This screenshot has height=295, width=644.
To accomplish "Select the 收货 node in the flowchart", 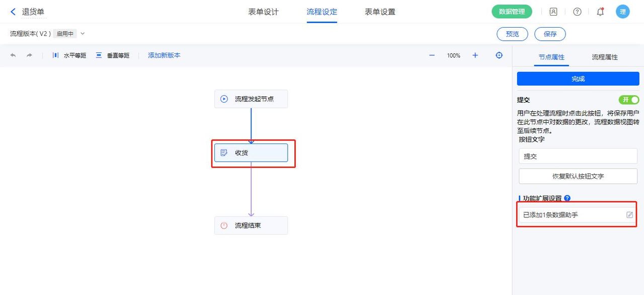I will click(251, 153).
